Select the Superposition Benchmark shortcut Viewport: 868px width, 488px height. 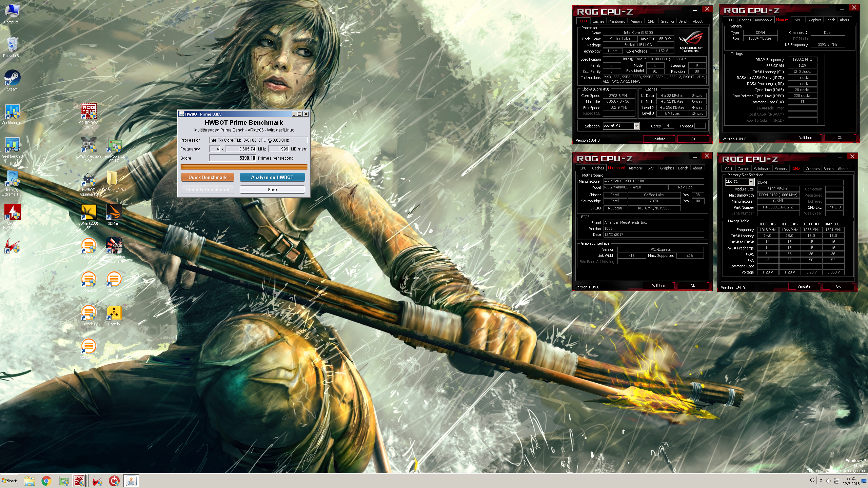click(114, 250)
